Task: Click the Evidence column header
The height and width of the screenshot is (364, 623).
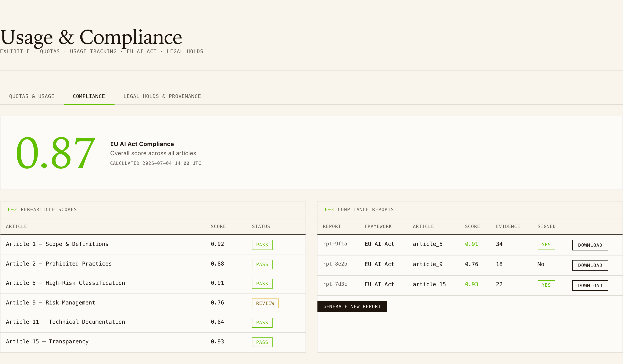Action: tap(508, 226)
